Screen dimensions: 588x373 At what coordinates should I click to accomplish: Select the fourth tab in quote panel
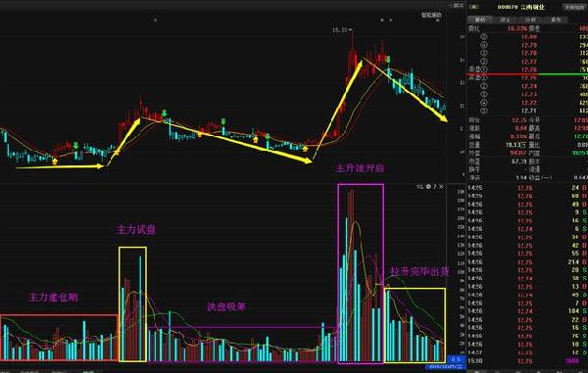[556, 20]
